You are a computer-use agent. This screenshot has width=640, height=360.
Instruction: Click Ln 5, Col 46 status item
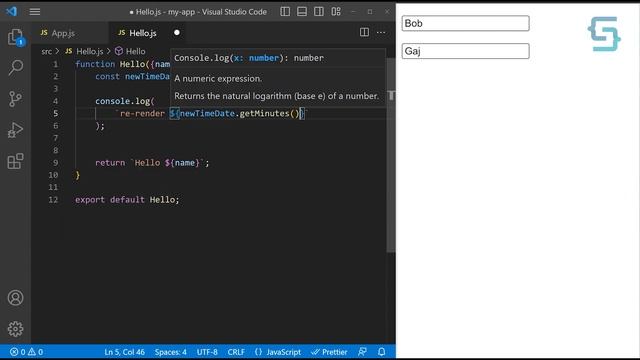[x=124, y=352]
